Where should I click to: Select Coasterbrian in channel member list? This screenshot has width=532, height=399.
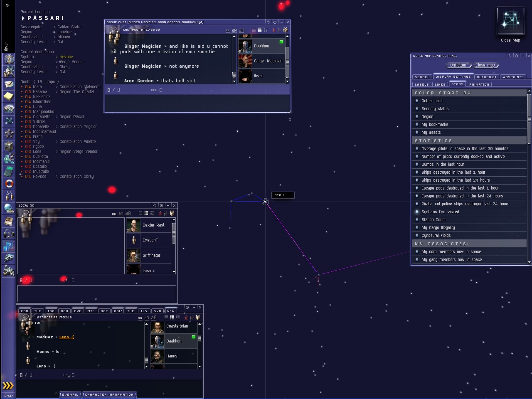(174, 326)
